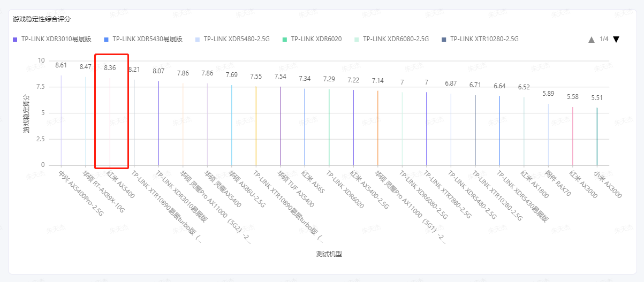This screenshot has width=644, height=282.
Task: Click y-axis title 游戏稳定度得分
Action: [x=26, y=113]
